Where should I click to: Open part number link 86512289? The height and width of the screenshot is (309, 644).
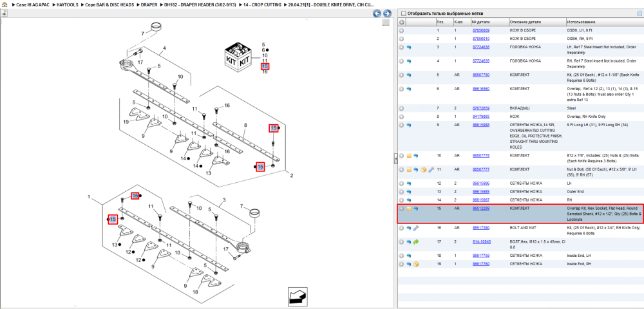480,209
